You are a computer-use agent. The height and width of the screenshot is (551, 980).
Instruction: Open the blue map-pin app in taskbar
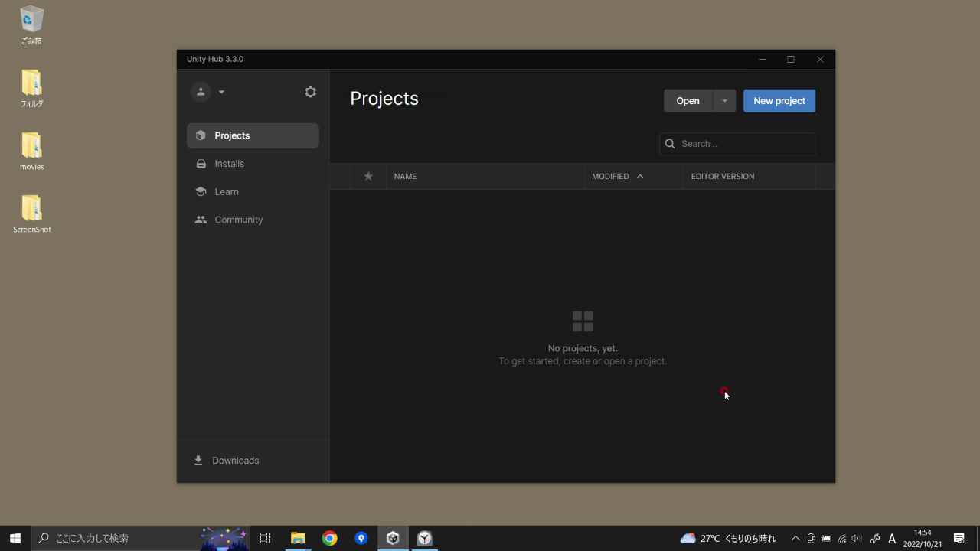[x=361, y=538]
